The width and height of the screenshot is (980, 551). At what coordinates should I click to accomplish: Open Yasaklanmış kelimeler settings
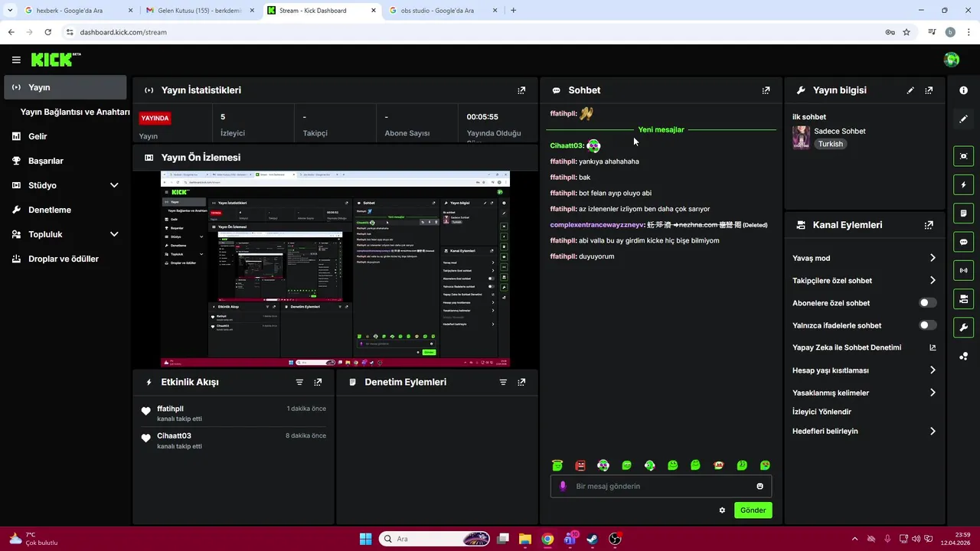pos(864,393)
